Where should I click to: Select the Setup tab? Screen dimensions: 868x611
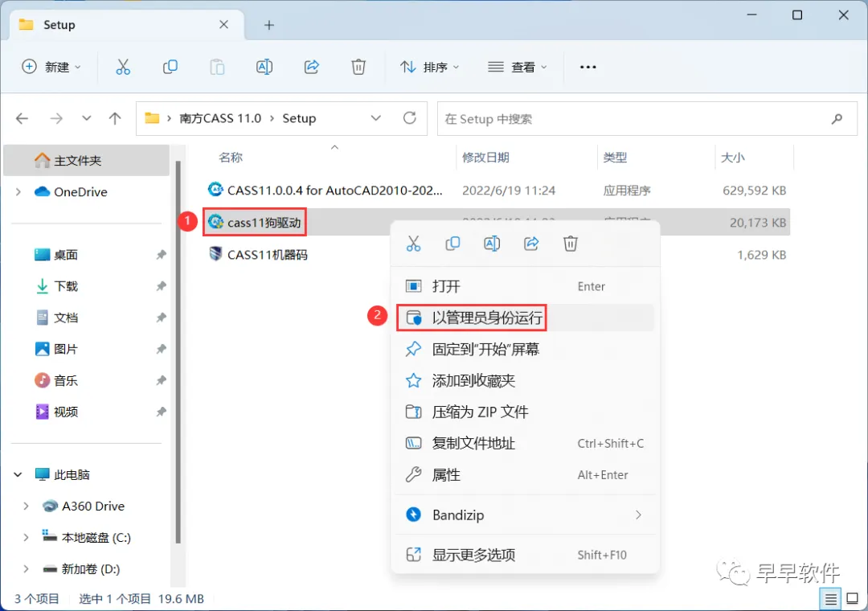point(126,25)
